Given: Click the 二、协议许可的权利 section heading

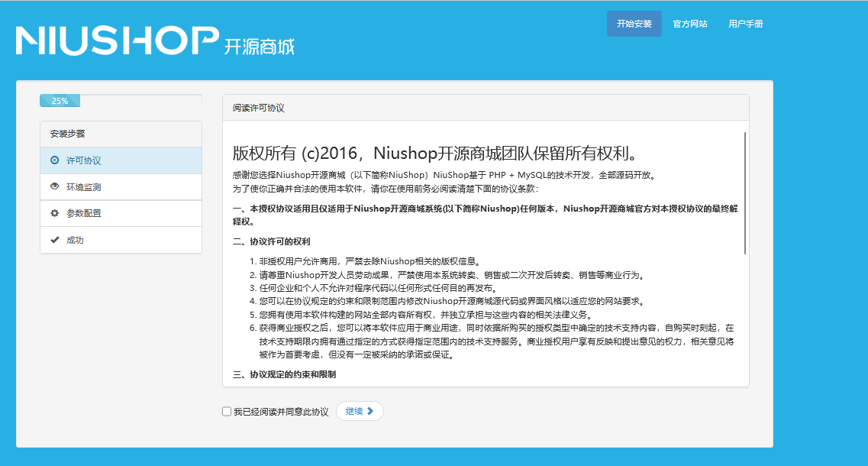Looking at the screenshot, I should click(x=271, y=241).
